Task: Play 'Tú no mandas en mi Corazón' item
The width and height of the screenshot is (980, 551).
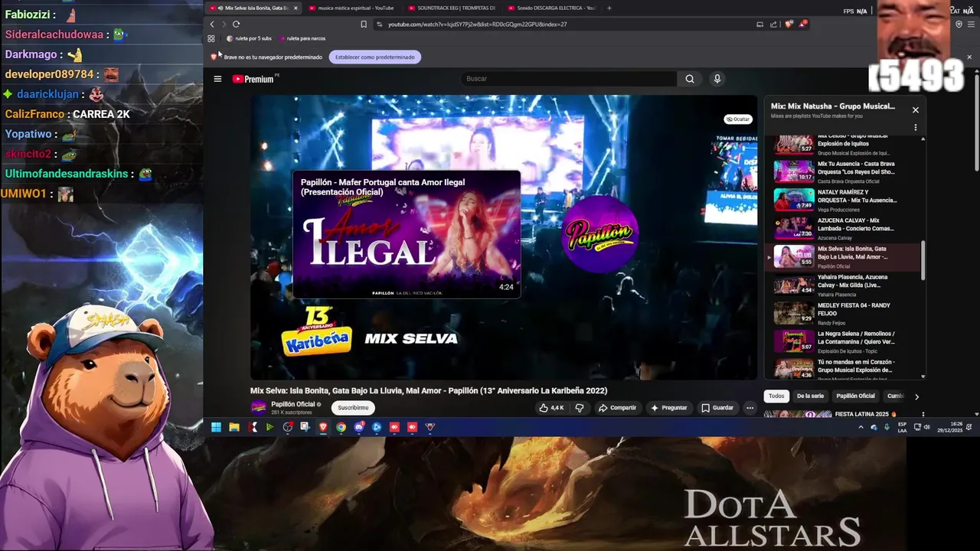Action: click(842, 368)
